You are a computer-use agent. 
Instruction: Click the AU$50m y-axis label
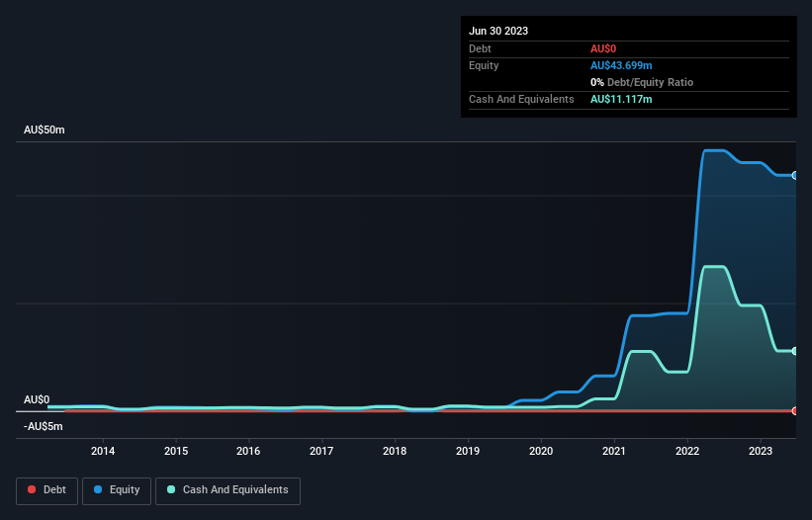[45, 130]
